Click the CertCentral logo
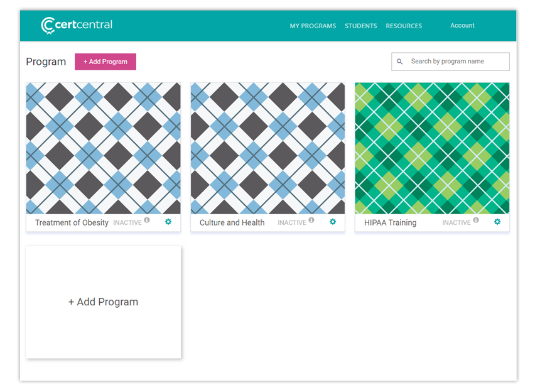This screenshot has height=392, width=540. (x=77, y=25)
